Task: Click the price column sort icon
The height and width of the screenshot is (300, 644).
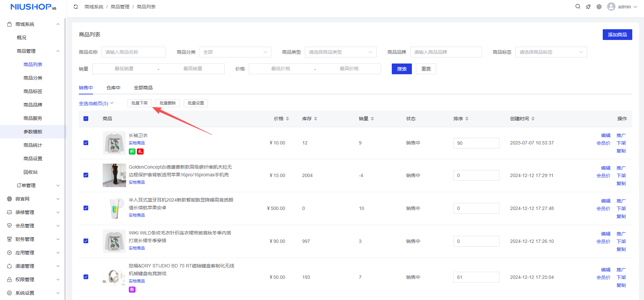Action: coord(287,119)
